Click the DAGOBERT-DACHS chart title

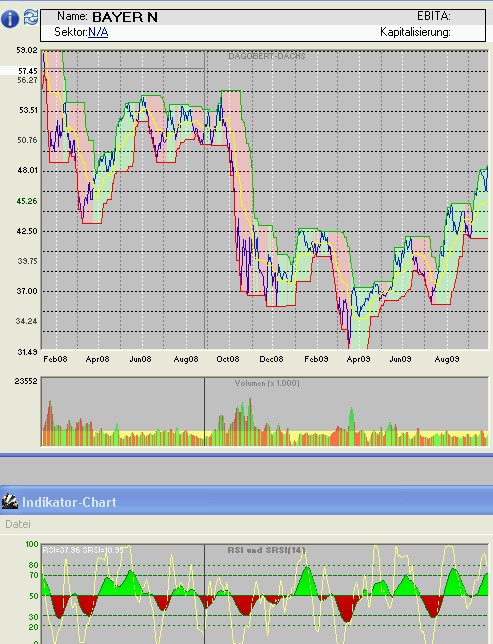pos(267,56)
